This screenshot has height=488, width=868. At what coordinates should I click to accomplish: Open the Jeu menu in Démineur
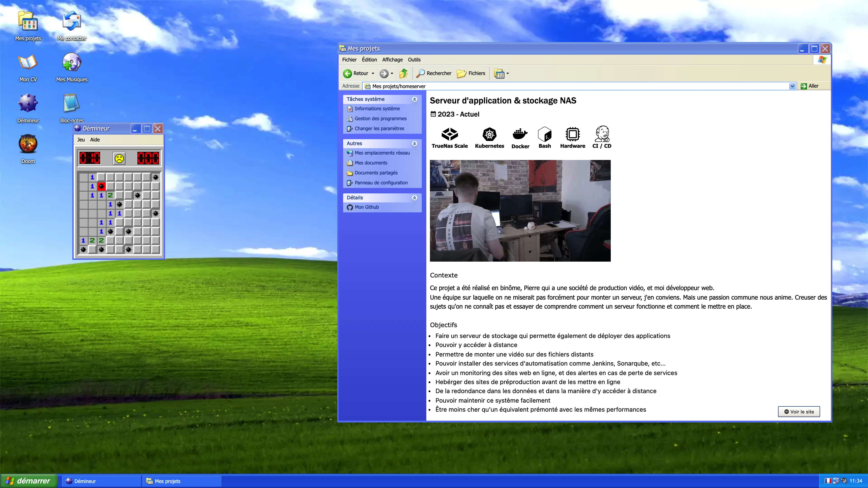point(81,140)
